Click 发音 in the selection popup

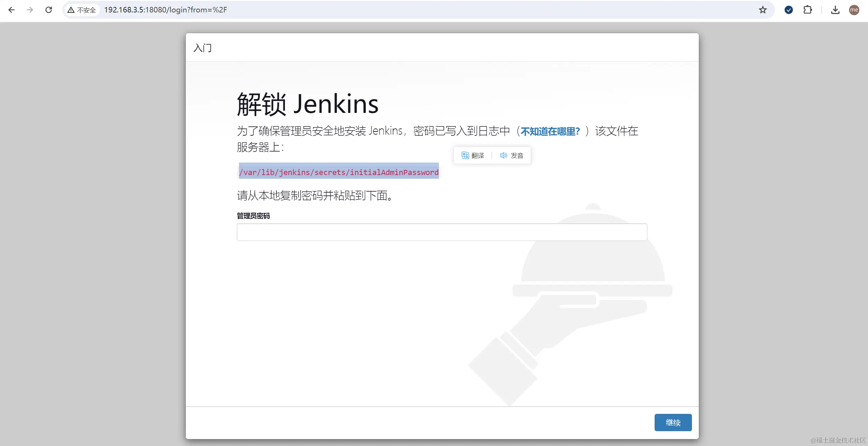click(512, 155)
